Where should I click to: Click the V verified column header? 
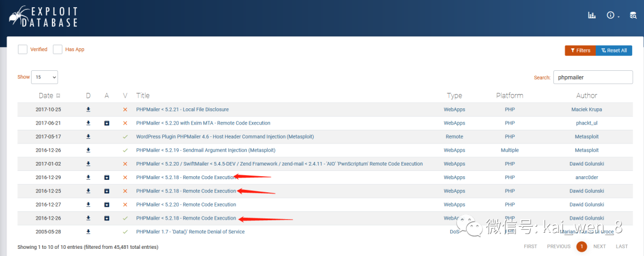point(125,96)
